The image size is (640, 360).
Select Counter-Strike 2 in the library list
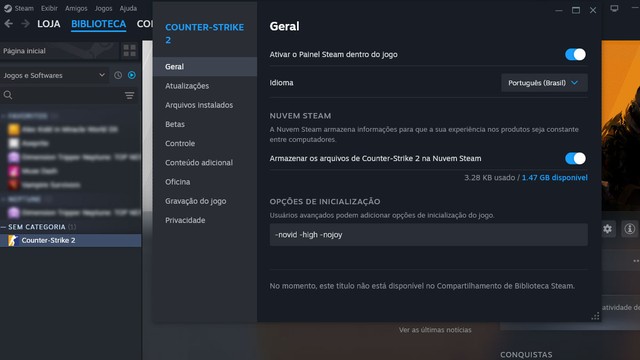(71, 240)
